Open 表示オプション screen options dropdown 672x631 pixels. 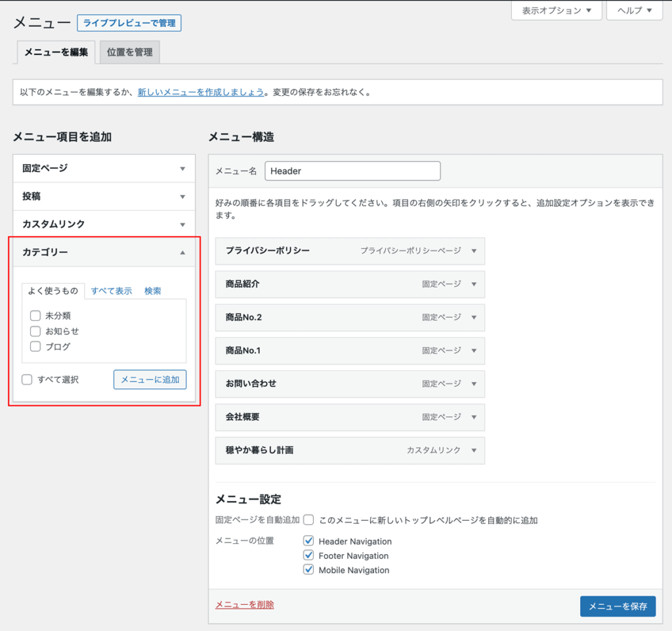tap(556, 10)
